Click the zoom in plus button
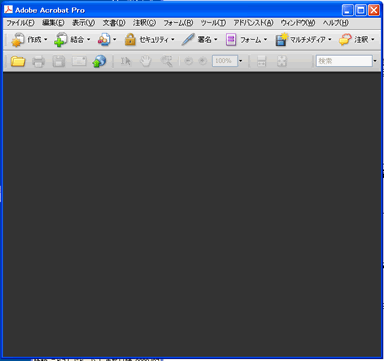This screenshot has width=384, height=361. tap(202, 61)
